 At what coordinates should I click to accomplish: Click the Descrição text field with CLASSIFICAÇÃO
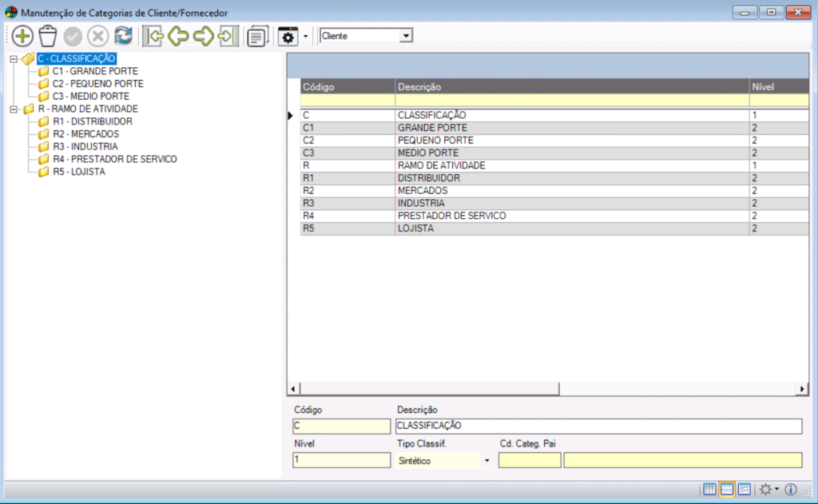pyautogui.click(x=598, y=426)
